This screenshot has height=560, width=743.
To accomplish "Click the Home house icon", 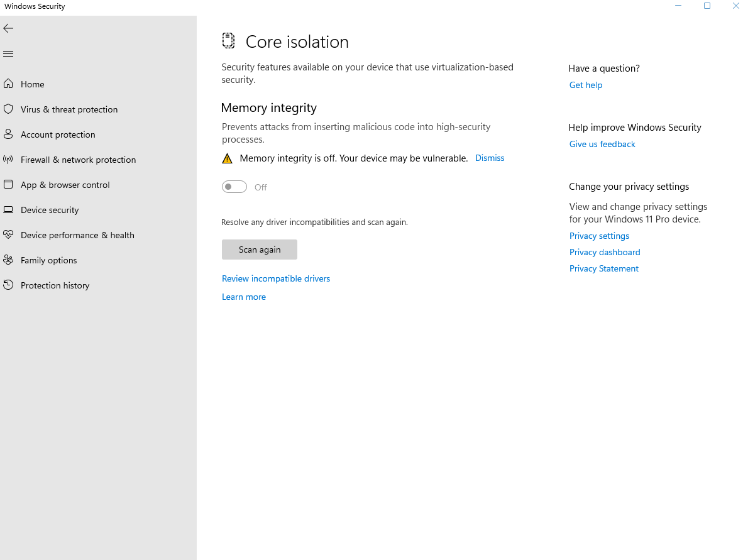I will [x=8, y=84].
